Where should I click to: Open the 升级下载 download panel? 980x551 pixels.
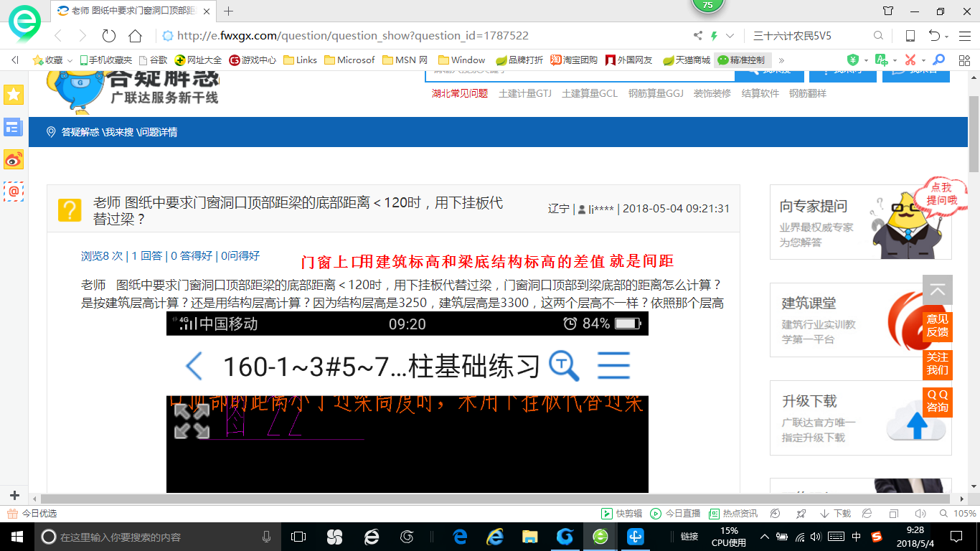point(861,418)
